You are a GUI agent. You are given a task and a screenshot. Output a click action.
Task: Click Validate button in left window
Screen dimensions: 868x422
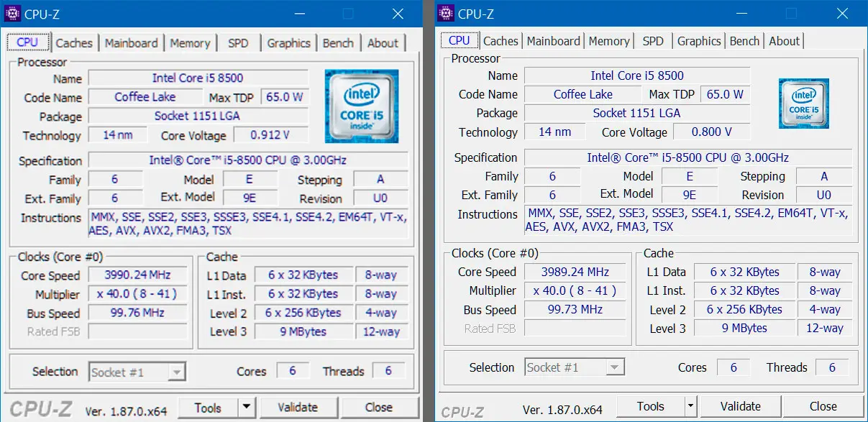(x=298, y=408)
